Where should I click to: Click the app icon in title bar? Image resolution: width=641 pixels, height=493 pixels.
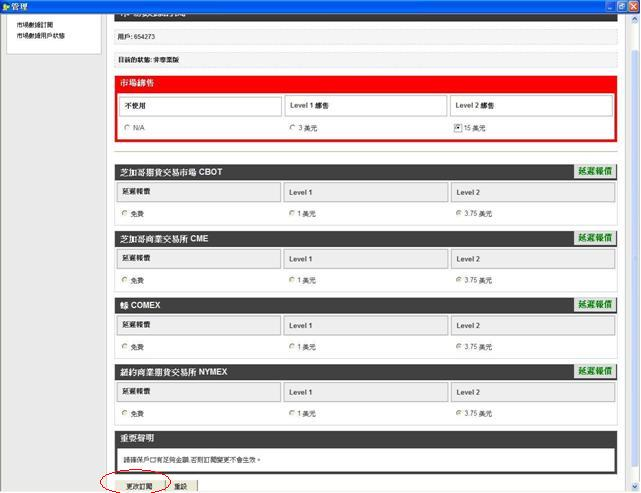point(5,7)
